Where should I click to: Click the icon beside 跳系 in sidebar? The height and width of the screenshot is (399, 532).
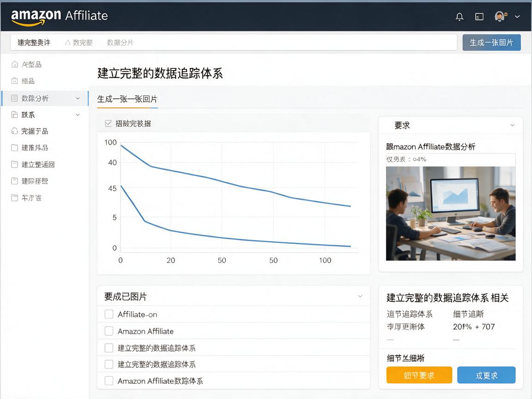click(14, 115)
